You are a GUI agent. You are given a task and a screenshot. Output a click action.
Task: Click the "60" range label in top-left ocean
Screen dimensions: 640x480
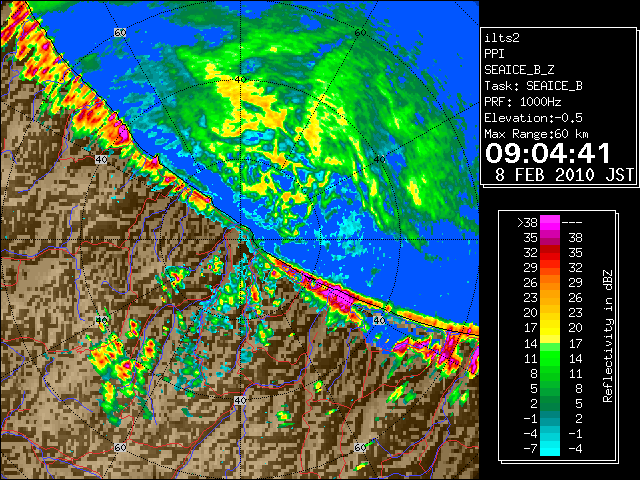(120, 33)
